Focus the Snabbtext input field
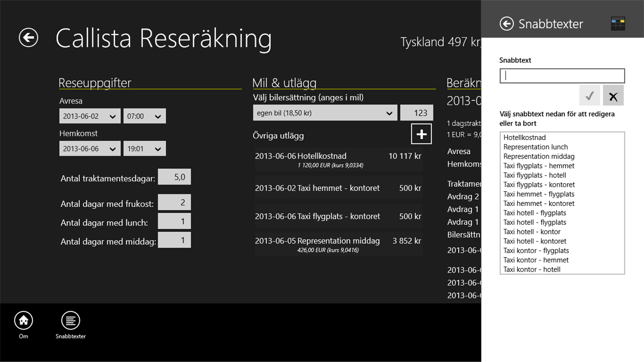Viewport: 644px width, 362px height. coord(562,76)
